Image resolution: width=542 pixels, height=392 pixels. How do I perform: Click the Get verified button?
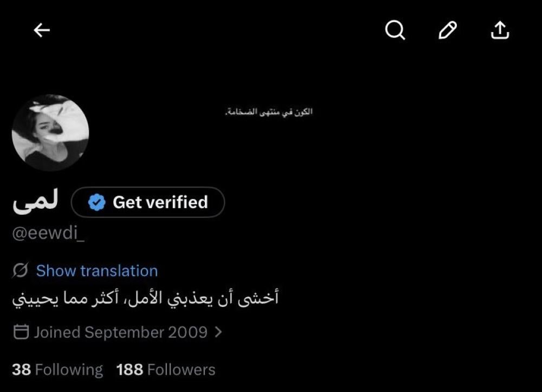[x=148, y=202]
